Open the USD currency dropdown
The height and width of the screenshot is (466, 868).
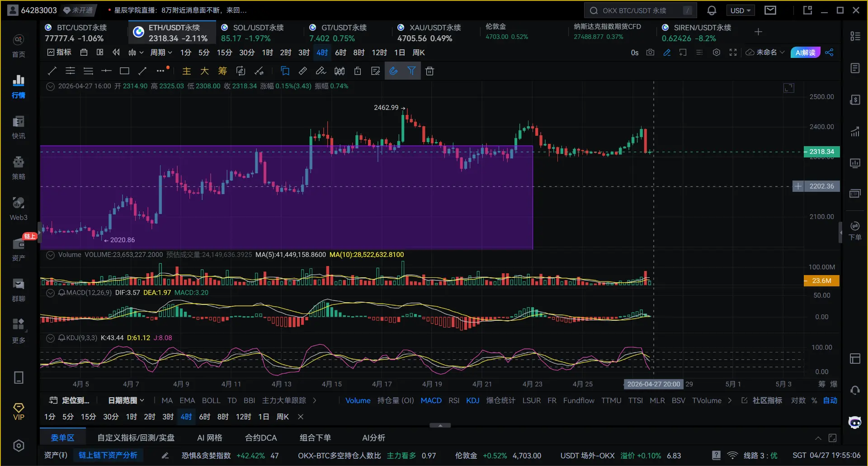click(x=740, y=10)
